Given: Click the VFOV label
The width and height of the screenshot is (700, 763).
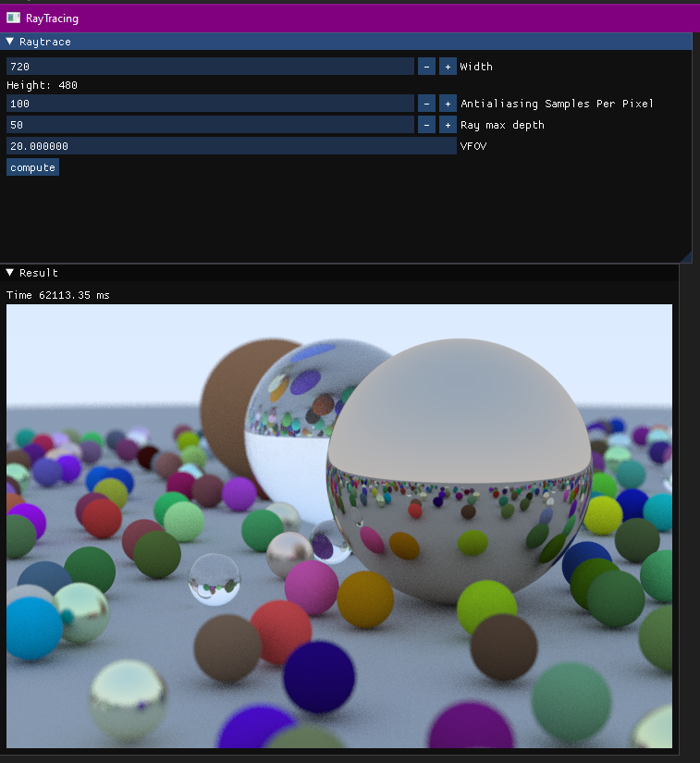Looking at the screenshot, I should (x=473, y=146).
